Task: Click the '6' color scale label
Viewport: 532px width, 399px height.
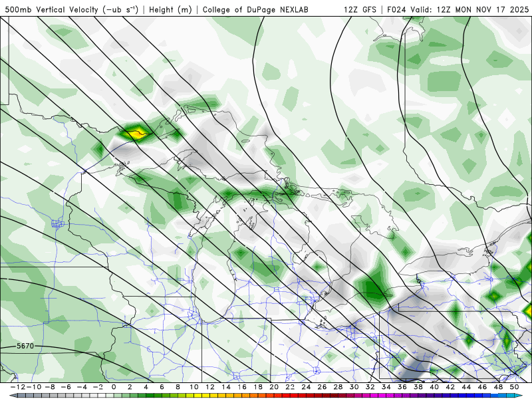Action: coord(162,387)
